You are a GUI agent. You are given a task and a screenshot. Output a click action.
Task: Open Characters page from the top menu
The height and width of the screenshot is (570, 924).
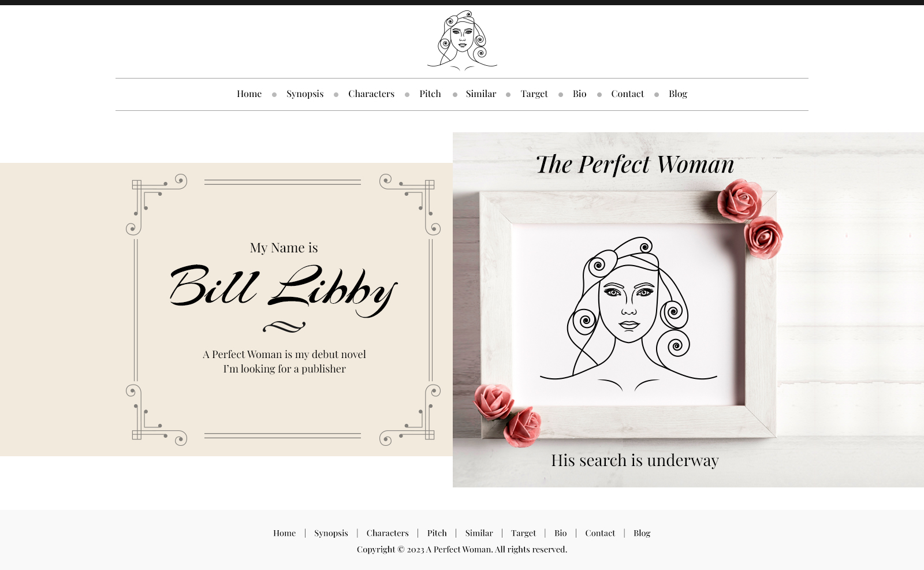(x=371, y=94)
